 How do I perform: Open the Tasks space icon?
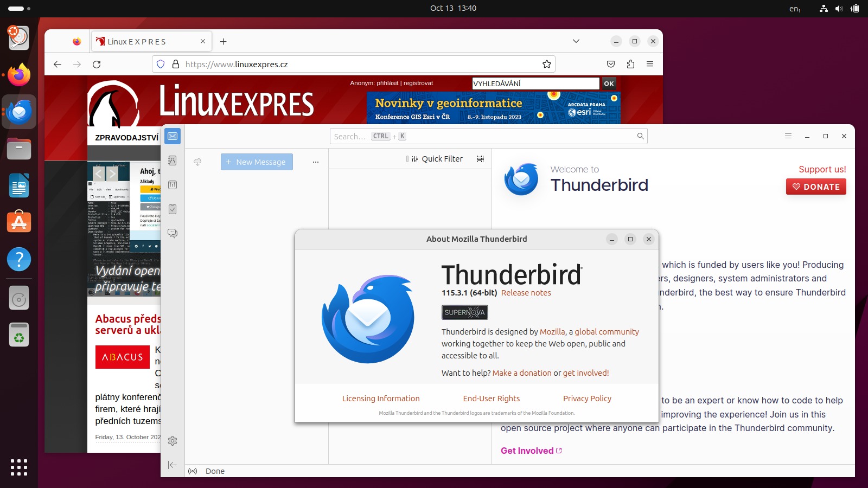[x=173, y=209]
